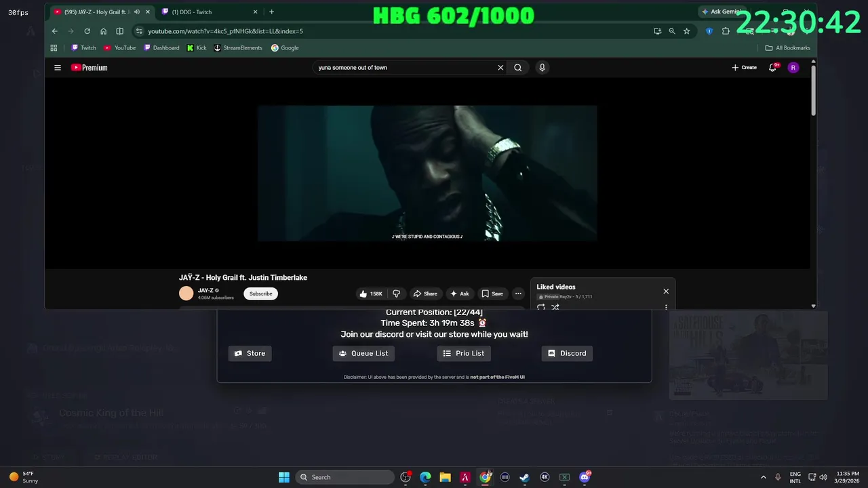Open the Prio List button

464,353
